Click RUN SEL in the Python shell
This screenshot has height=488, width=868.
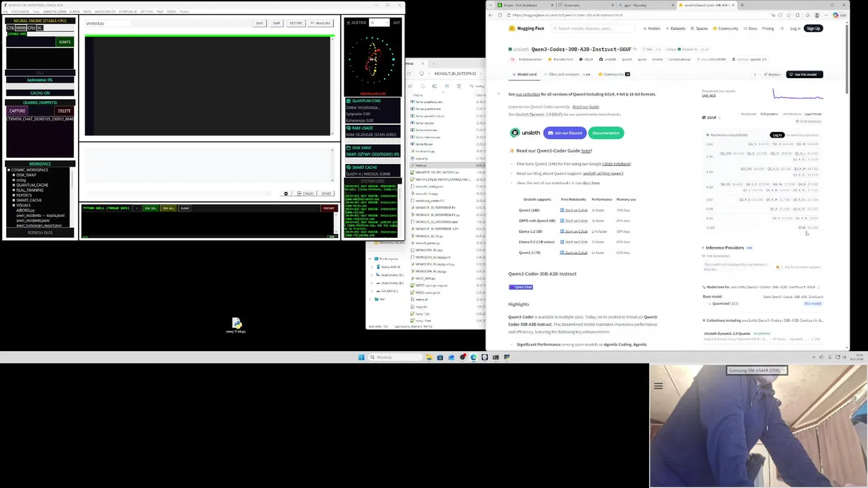[x=151, y=208]
